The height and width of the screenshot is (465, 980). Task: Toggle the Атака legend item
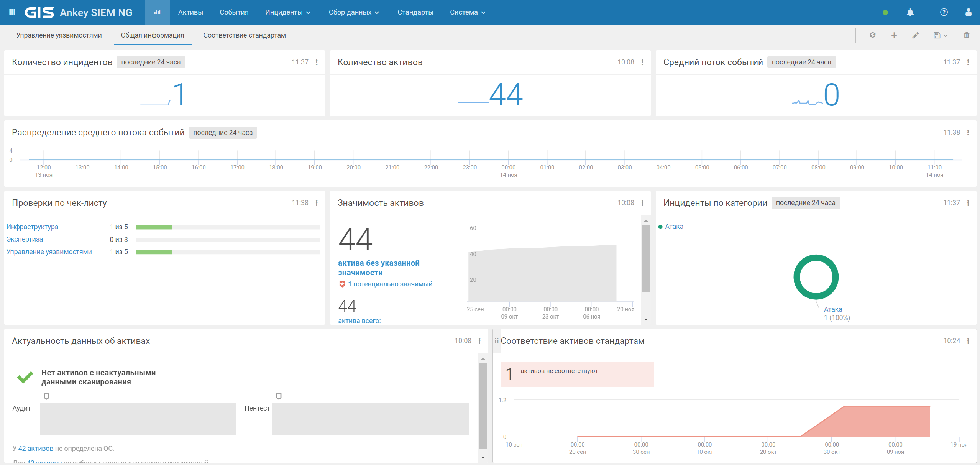tap(674, 227)
